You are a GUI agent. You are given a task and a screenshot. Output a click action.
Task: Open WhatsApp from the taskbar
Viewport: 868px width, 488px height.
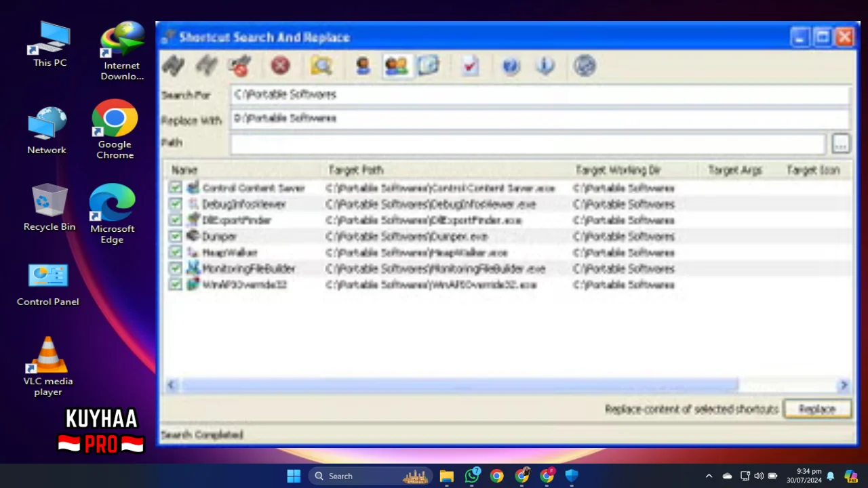pyautogui.click(x=472, y=476)
